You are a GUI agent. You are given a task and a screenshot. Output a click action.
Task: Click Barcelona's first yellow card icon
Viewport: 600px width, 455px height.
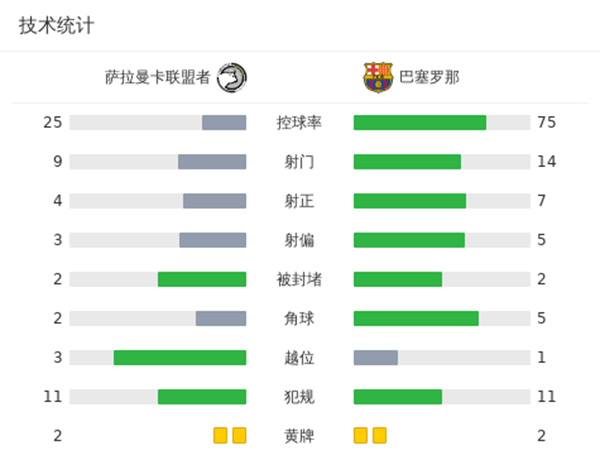[x=360, y=436]
